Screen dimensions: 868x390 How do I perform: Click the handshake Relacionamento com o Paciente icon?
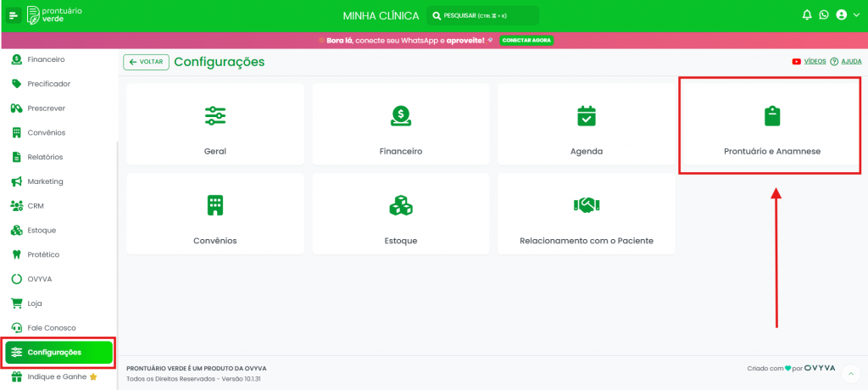click(x=587, y=205)
